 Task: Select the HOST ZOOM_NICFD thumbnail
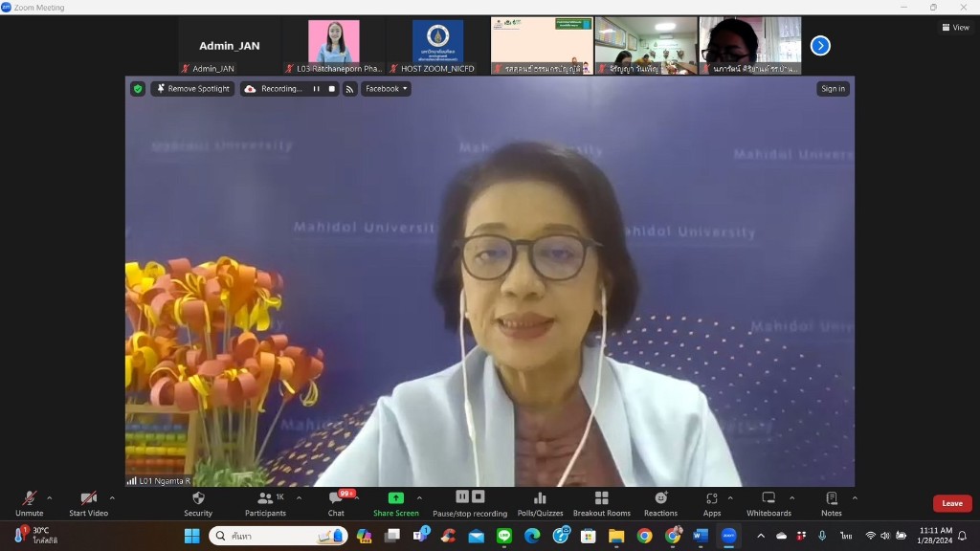click(437, 46)
